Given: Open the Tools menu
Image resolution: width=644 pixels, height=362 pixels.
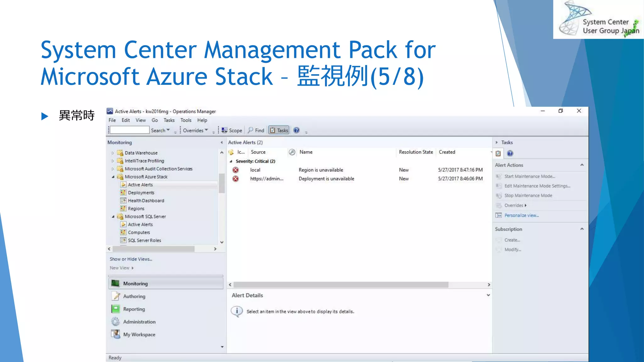Looking at the screenshot, I should (x=186, y=120).
